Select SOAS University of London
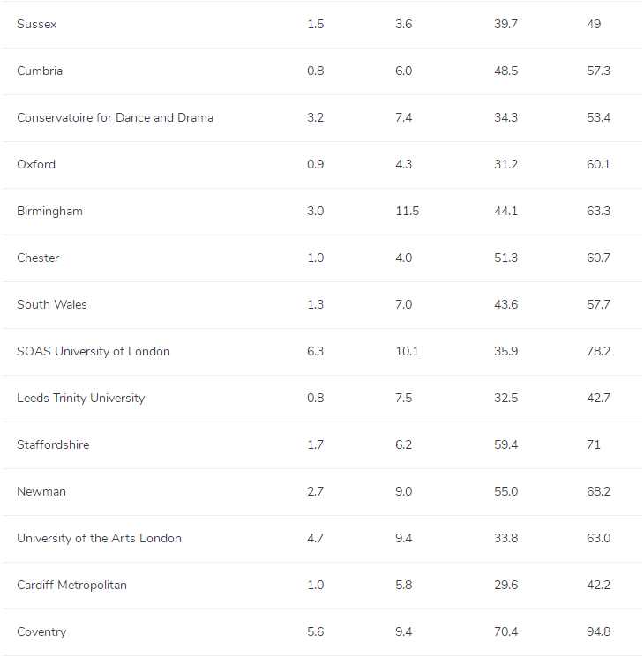Image resolution: width=644 pixels, height=657 pixels. [94, 352]
